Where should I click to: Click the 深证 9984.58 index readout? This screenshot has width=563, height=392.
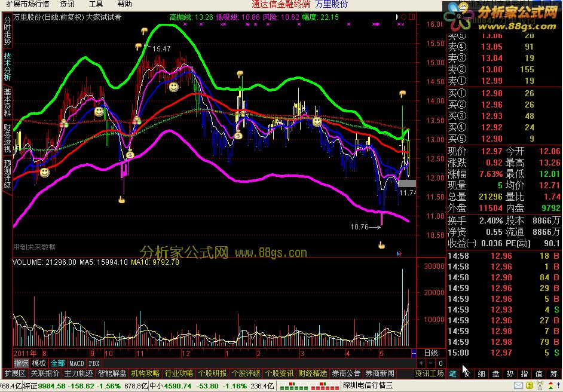[x=85, y=386]
